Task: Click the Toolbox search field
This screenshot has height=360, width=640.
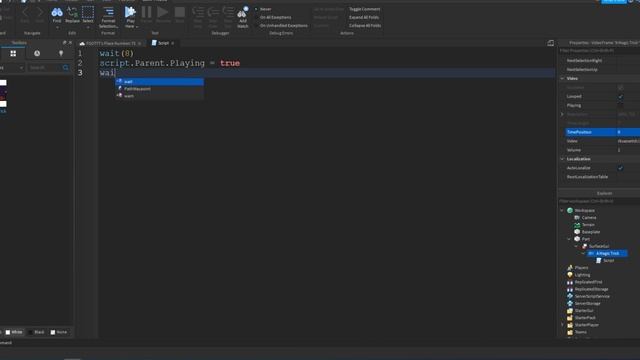Action: (x=45, y=68)
